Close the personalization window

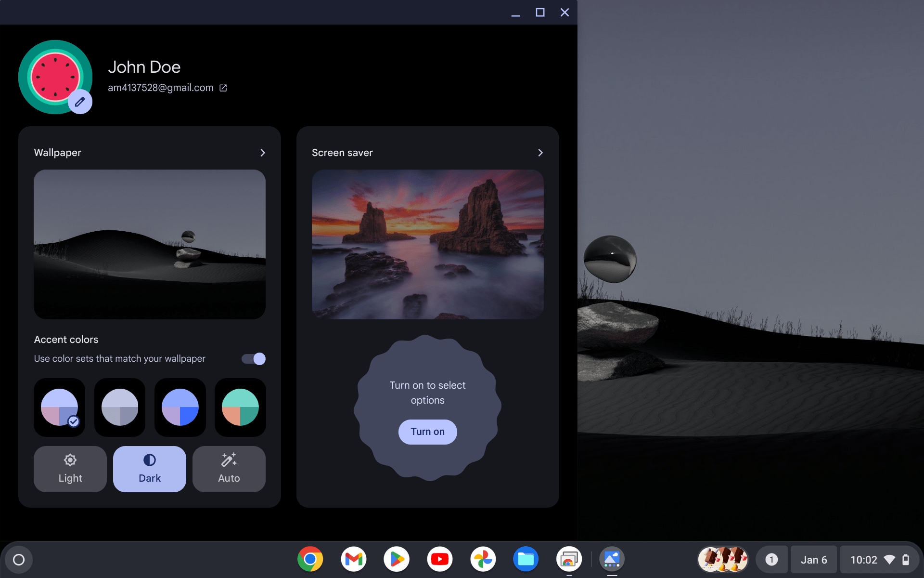[565, 13]
